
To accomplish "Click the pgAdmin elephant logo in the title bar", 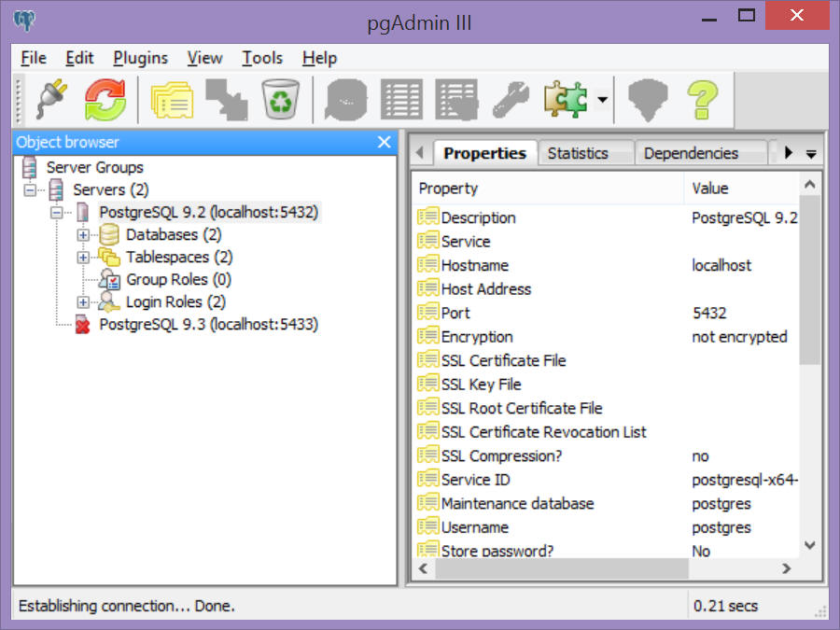I will click(x=24, y=21).
